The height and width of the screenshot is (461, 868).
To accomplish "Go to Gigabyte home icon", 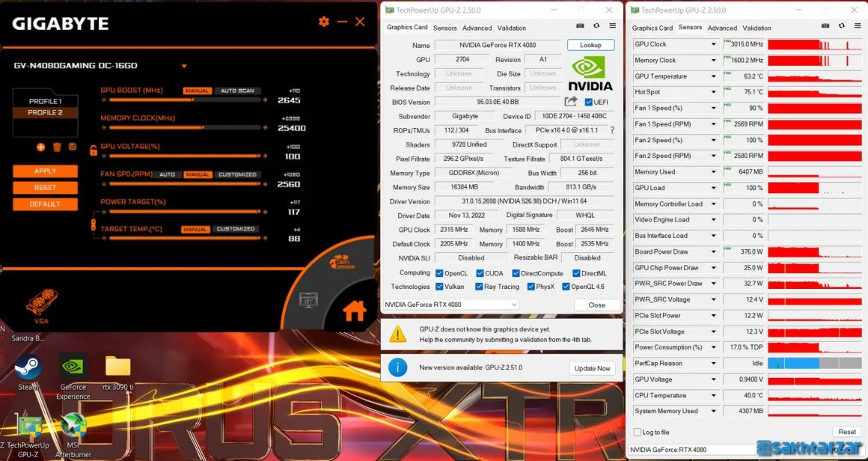I will point(354,311).
